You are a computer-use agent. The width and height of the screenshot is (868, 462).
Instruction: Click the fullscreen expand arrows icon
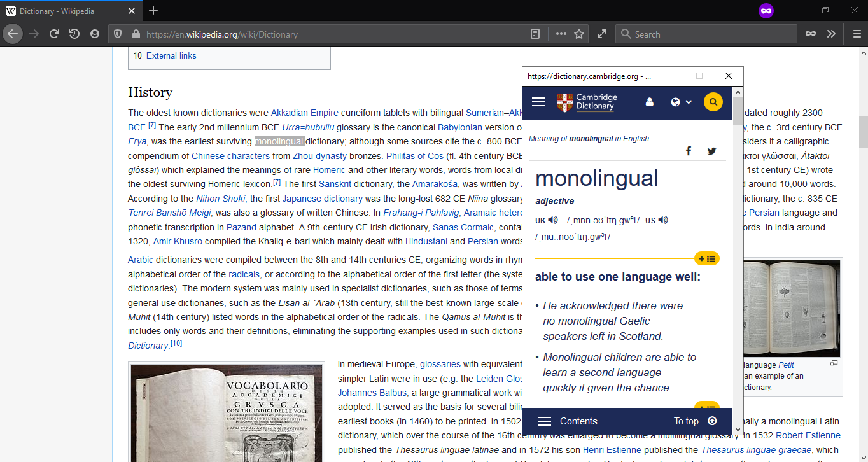pos(602,34)
